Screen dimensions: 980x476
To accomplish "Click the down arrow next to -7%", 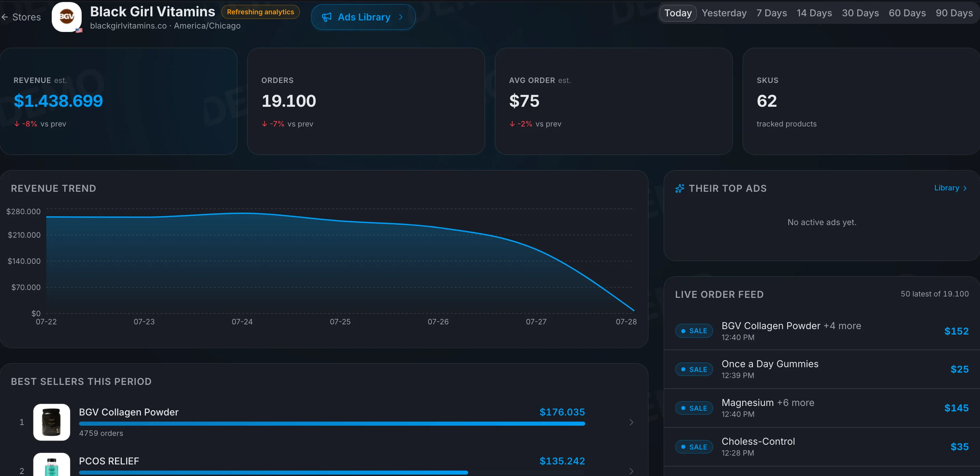I will point(264,124).
